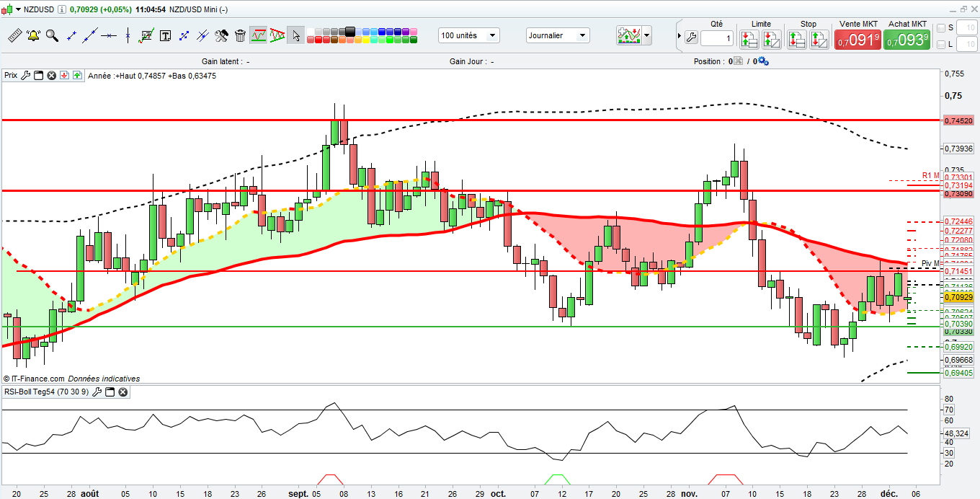The image size is (980, 499).
Task: Select the mouse cursor pointer tool
Action: pos(296,35)
